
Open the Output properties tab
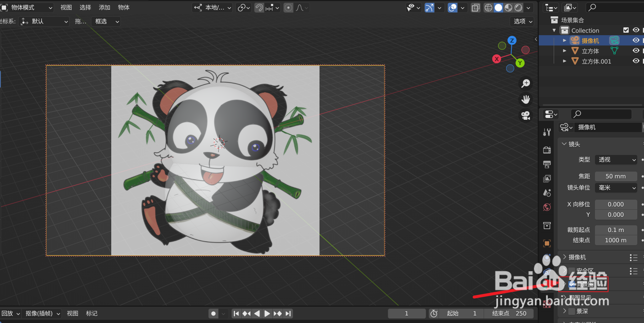[547, 164]
